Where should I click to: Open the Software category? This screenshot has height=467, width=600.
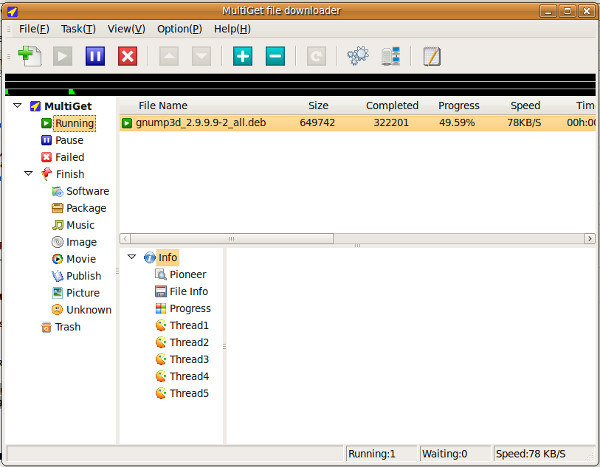pos(88,191)
